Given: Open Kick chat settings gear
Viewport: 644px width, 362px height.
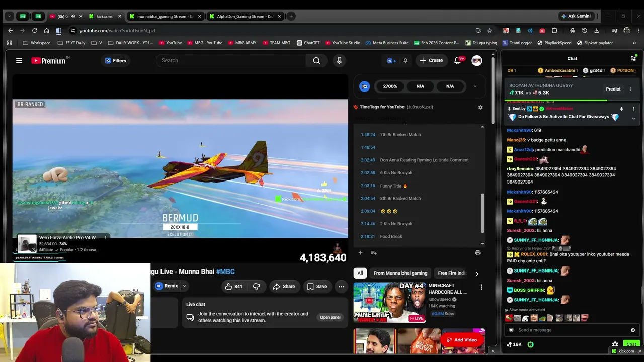Looking at the screenshot, I should [x=615, y=344].
